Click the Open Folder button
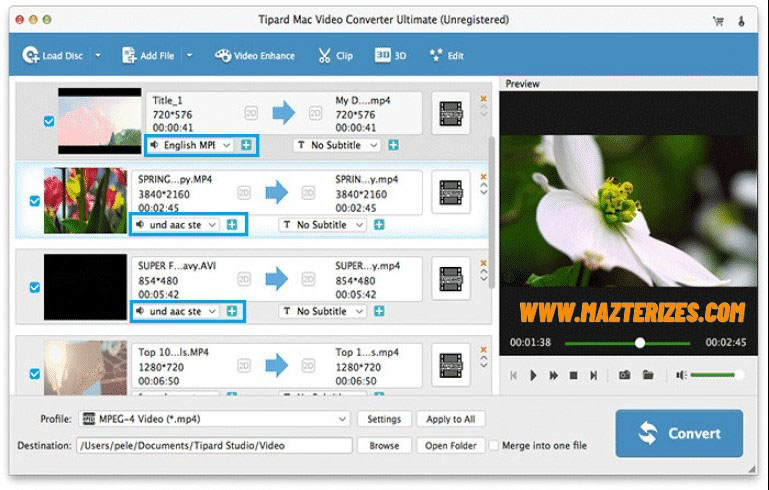This screenshot has width=769, height=490. pos(451,445)
